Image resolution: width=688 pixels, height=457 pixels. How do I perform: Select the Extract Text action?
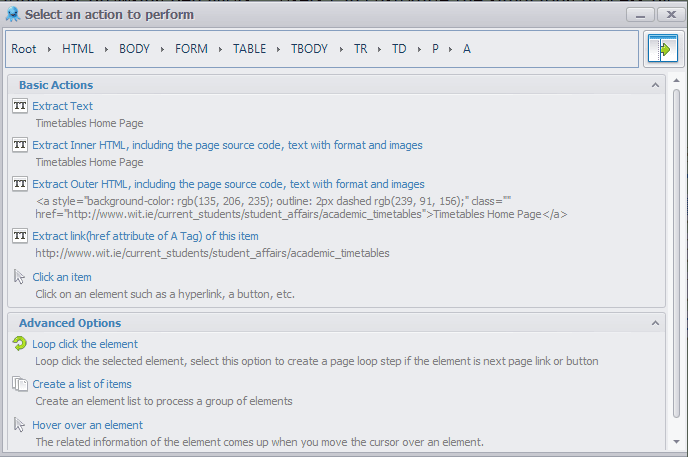pos(62,106)
